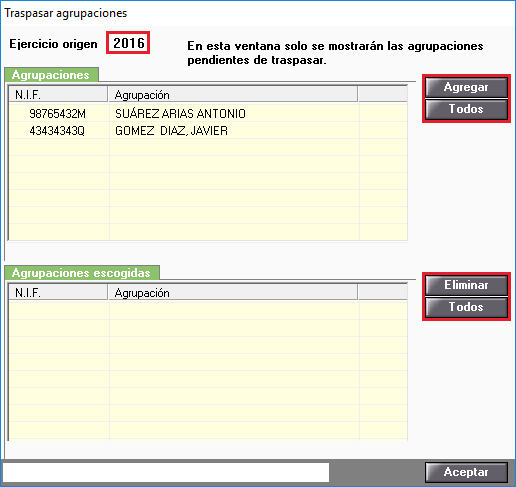Viewport: 516px width, 487px height.
Task: Click N.I.F. header in Agrupaciones escogidas table
Action: click(x=58, y=293)
